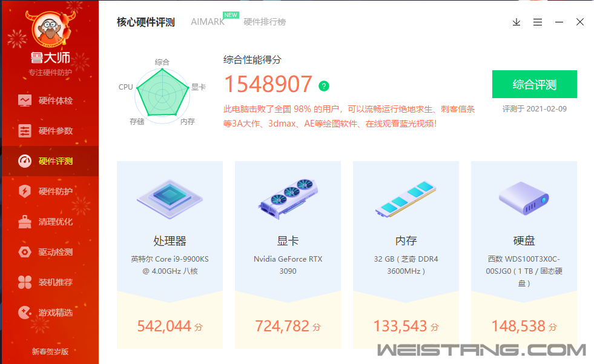Image resolution: width=594 pixels, height=364 pixels.
Task: Open the 驱动检测 driver detection icon
Action: pos(25,252)
